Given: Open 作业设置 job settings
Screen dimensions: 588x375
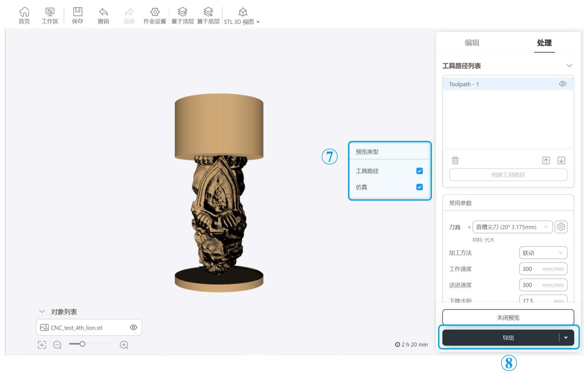Looking at the screenshot, I should coord(155,15).
